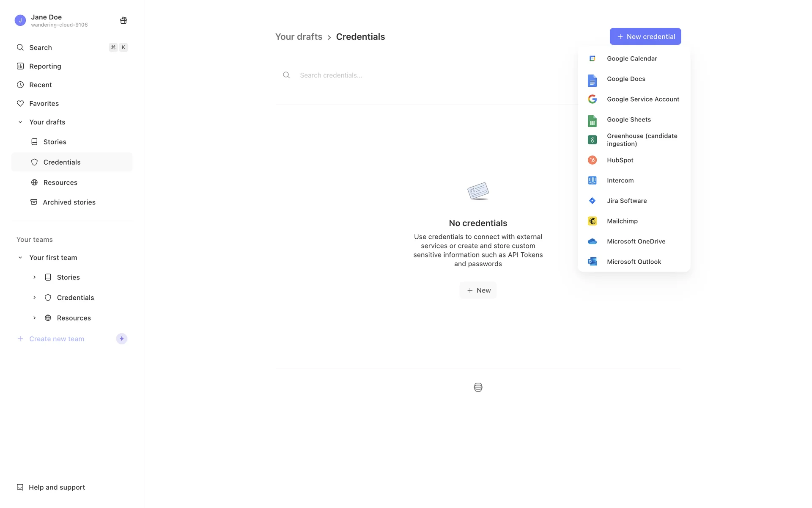Pick the Mailchimp monkey icon
812x508 pixels.
click(592, 221)
